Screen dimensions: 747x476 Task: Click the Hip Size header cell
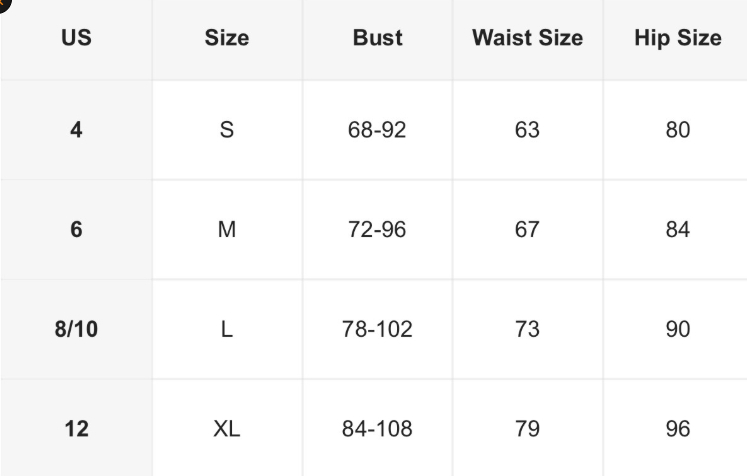point(677,39)
